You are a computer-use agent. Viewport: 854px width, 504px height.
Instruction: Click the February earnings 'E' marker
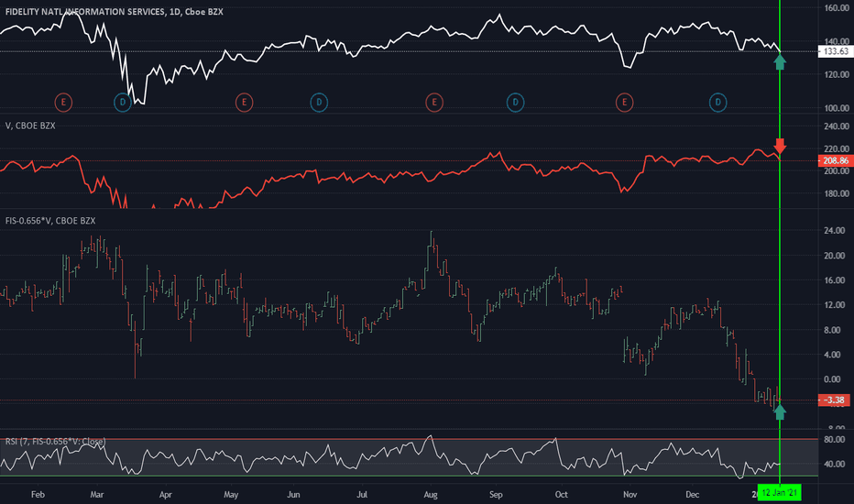(63, 102)
